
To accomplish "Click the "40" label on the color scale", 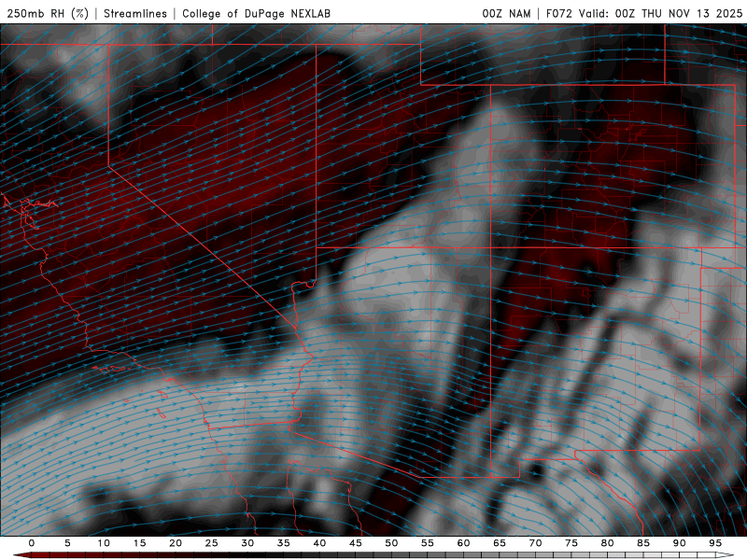I will (319, 543).
